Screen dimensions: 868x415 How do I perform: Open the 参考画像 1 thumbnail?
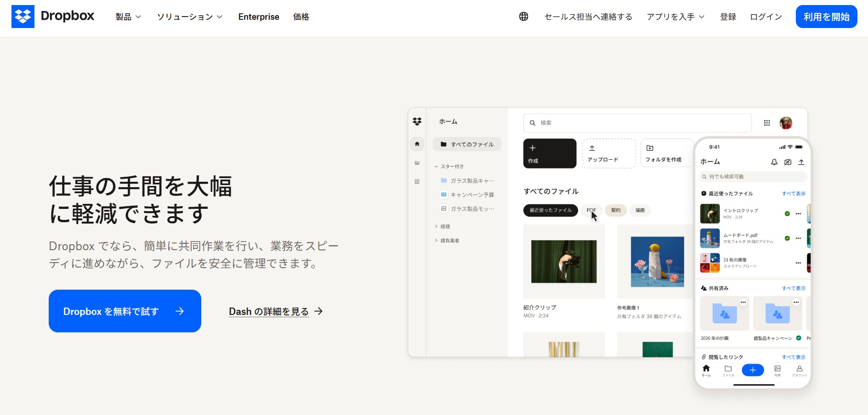[x=655, y=262]
